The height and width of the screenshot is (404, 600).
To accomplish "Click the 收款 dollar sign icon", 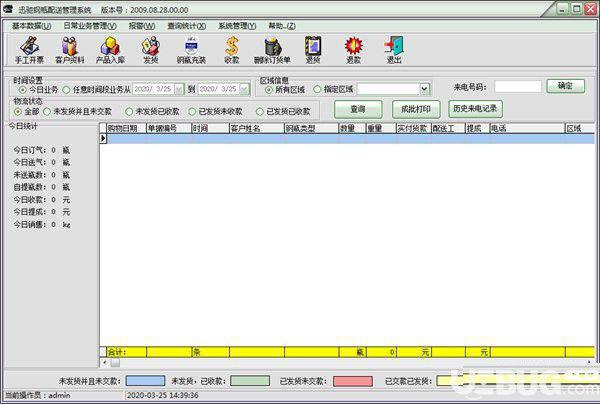I will (232, 50).
